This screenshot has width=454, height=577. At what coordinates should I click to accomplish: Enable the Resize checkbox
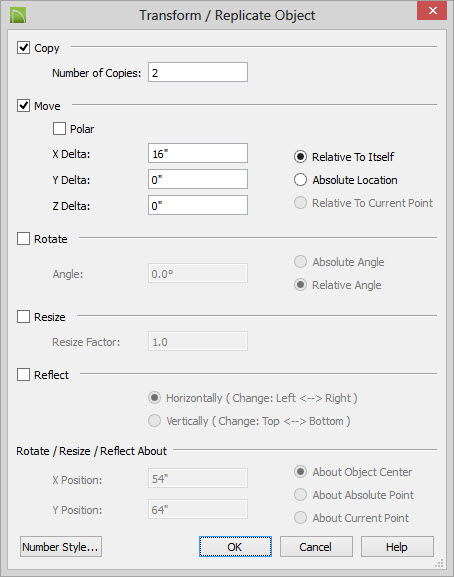(24, 316)
